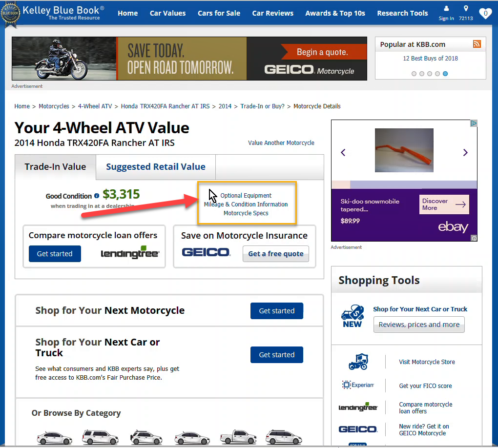Click Visit Motorcycle Store link
Viewport: 498px width, 448px height.
pyautogui.click(x=427, y=362)
